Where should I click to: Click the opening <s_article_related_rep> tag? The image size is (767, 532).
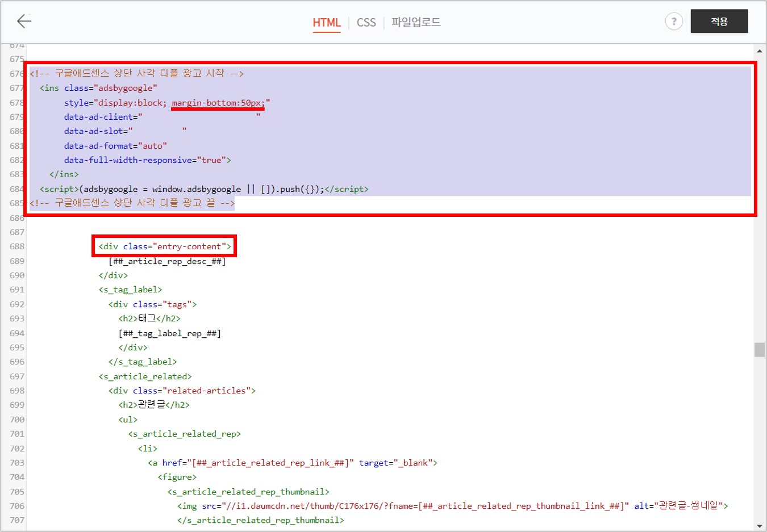[184, 434]
